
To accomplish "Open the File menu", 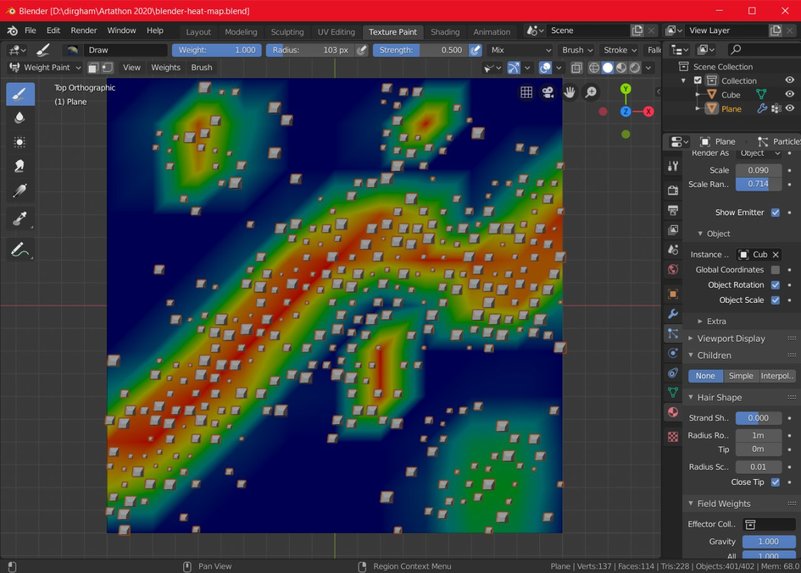I will pyautogui.click(x=30, y=31).
